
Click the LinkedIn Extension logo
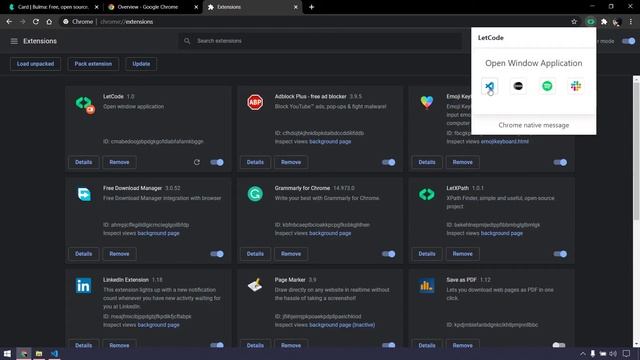pyautogui.click(x=84, y=286)
